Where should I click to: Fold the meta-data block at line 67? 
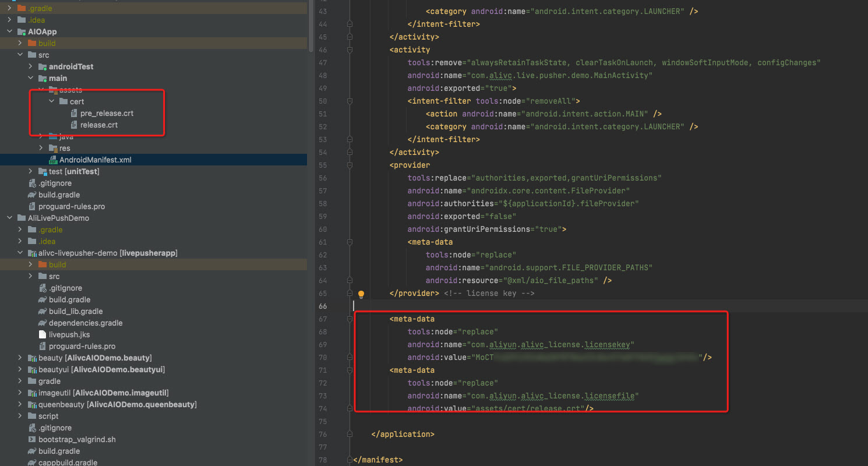(350, 319)
